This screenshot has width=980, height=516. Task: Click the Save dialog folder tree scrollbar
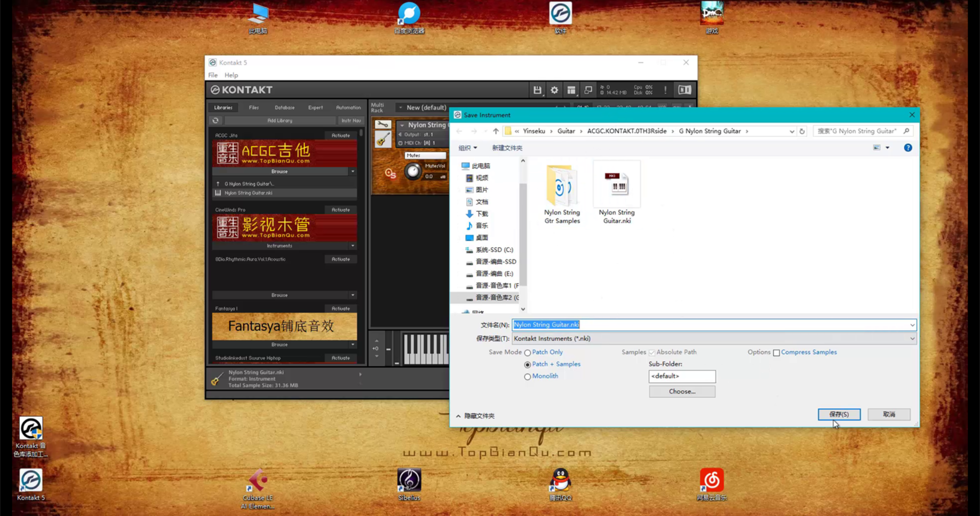coord(523,236)
